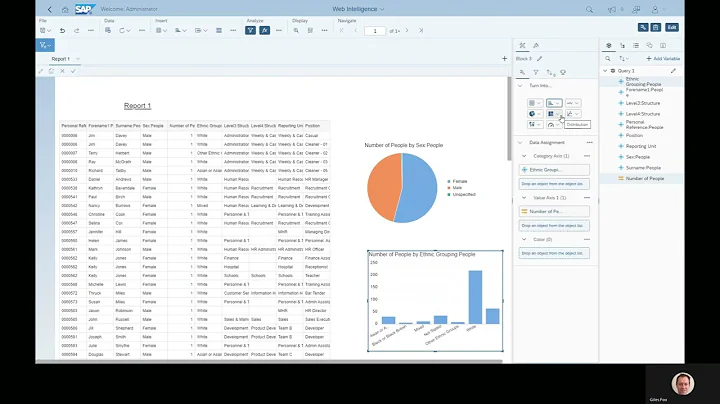Rename Block 3 with pencil icon

point(540,59)
